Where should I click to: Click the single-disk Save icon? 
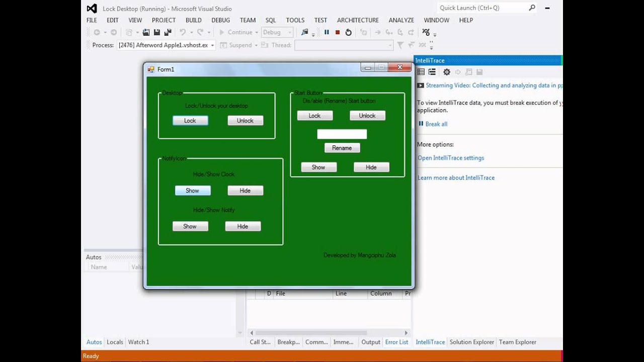pyautogui.click(x=157, y=32)
